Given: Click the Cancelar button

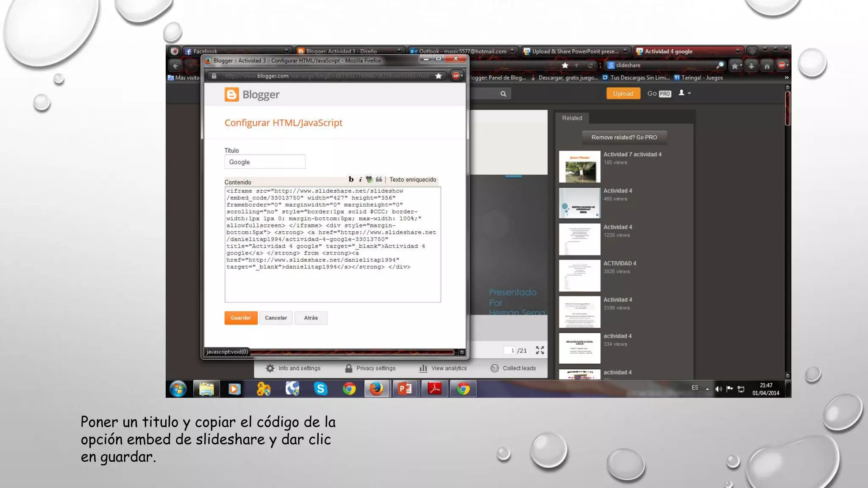Looking at the screenshot, I should [276, 318].
